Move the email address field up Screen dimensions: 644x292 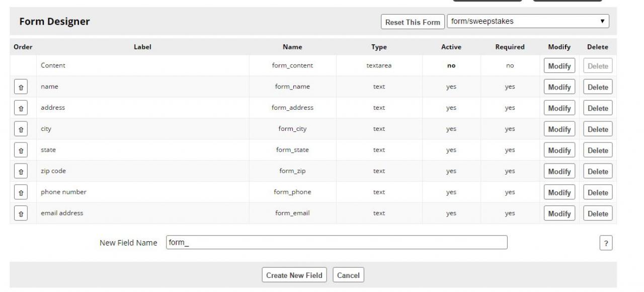pyautogui.click(x=21, y=214)
